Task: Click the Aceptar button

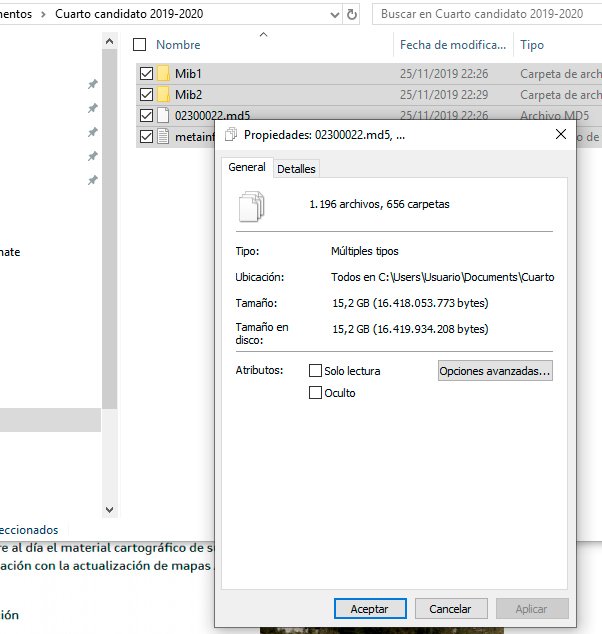Action: point(369,608)
